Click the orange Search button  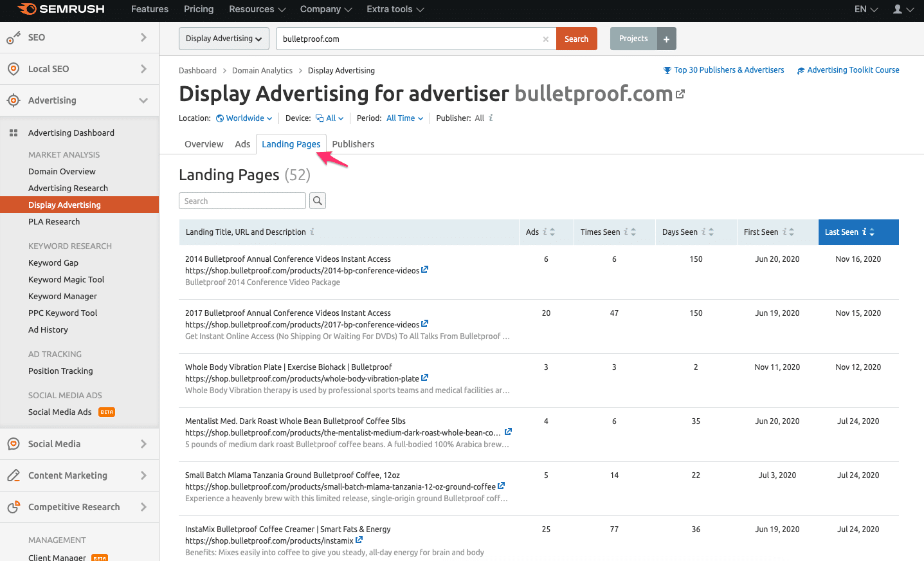(x=577, y=39)
